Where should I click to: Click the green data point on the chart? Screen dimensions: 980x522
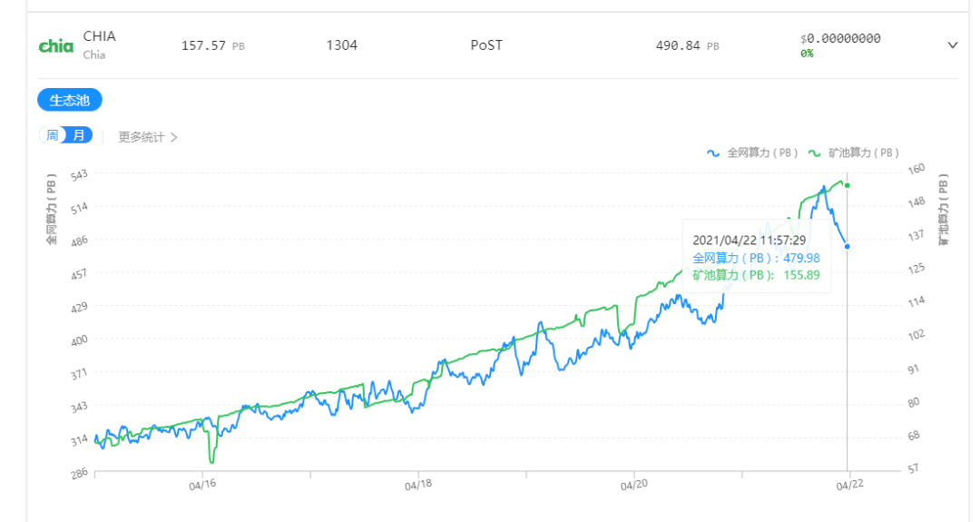coord(847,185)
